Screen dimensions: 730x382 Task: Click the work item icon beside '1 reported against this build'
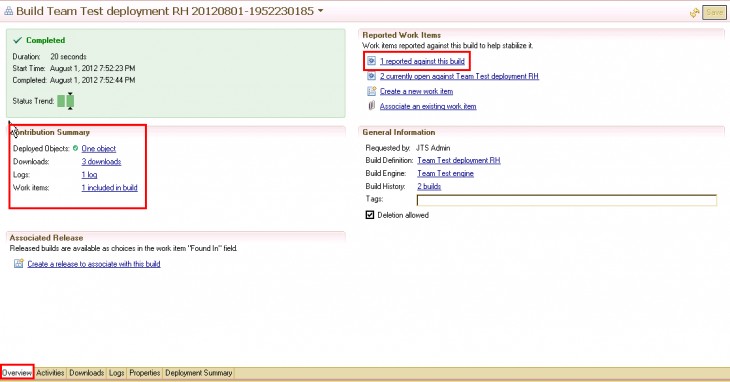pyautogui.click(x=371, y=61)
